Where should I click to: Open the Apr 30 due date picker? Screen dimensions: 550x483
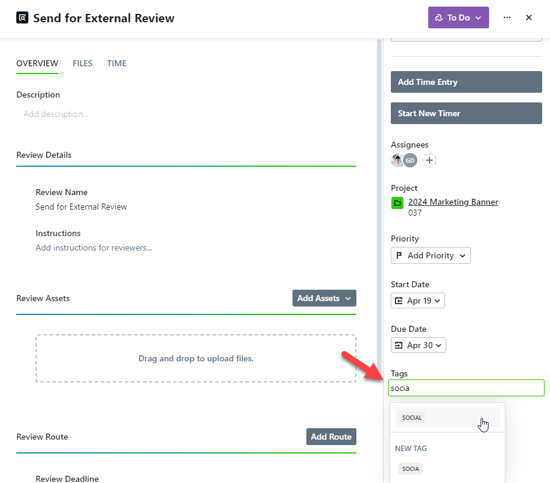418,345
